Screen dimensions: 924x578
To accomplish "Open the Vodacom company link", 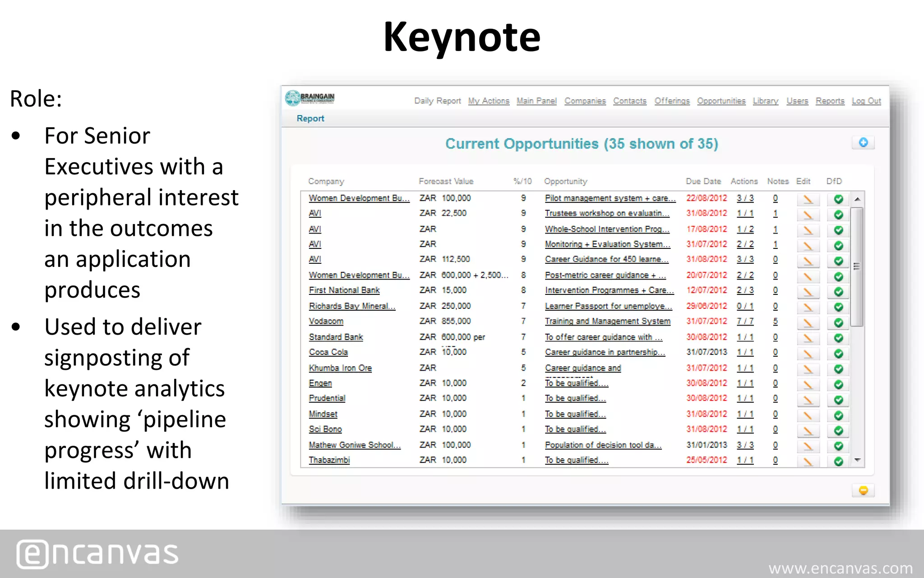I will click(x=326, y=321).
